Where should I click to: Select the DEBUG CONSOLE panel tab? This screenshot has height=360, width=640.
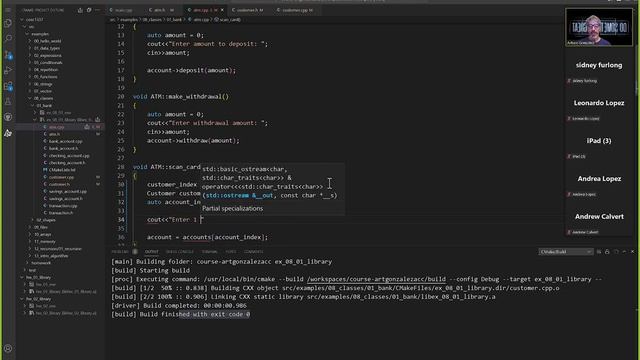coord(180,252)
